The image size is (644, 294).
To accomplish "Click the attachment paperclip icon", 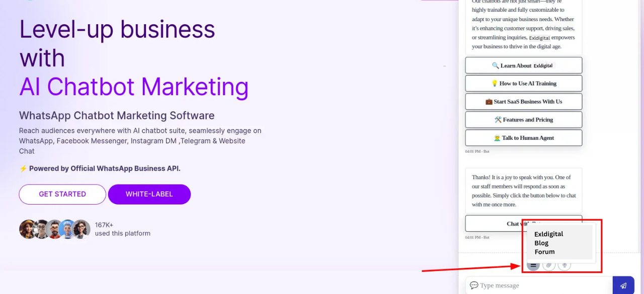I will [x=549, y=265].
